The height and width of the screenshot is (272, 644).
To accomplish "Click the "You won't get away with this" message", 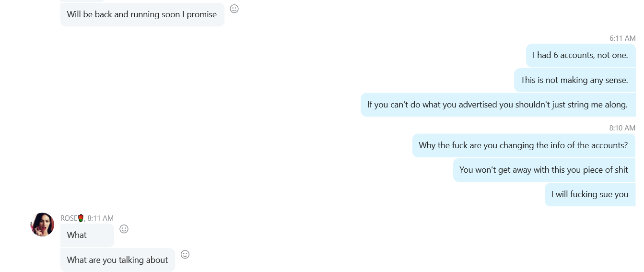I will (x=544, y=170).
